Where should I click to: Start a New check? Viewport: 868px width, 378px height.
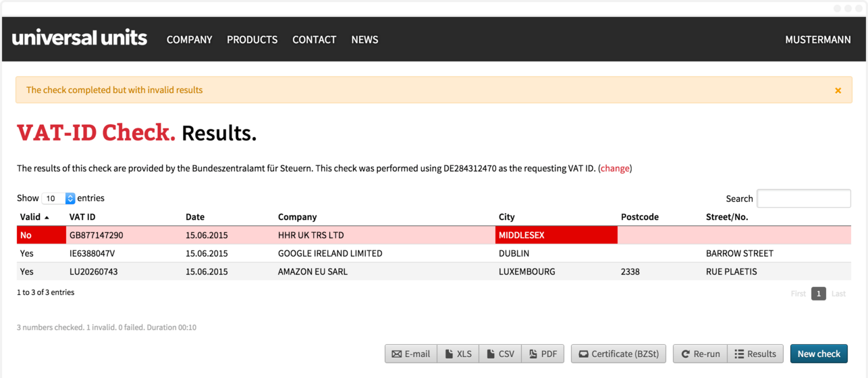[x=819, y=354]
